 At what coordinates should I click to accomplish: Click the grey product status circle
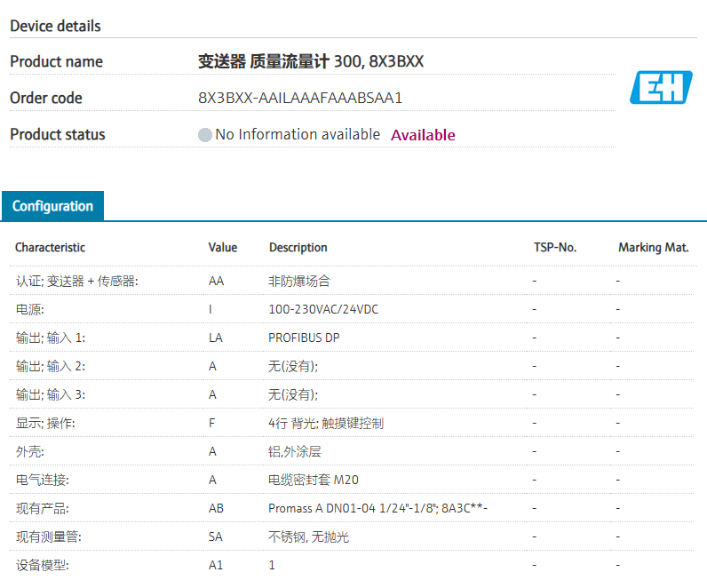pyautogui.click(x=205, y=135)
